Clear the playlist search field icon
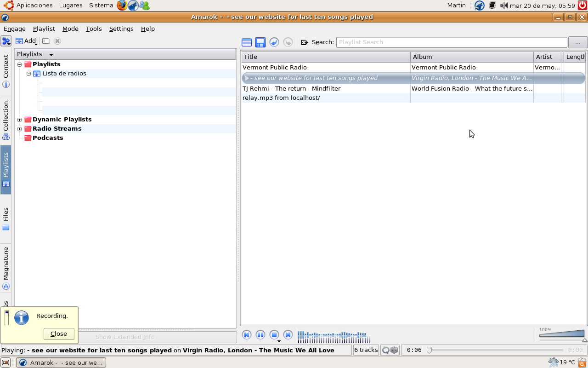 [305, 42]
